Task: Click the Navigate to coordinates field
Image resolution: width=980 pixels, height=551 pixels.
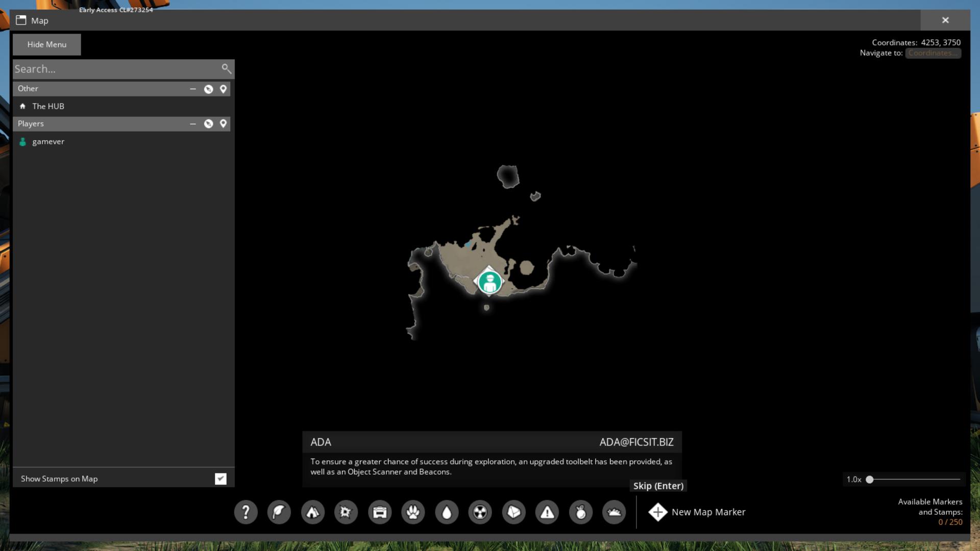Action: (933, 53)
